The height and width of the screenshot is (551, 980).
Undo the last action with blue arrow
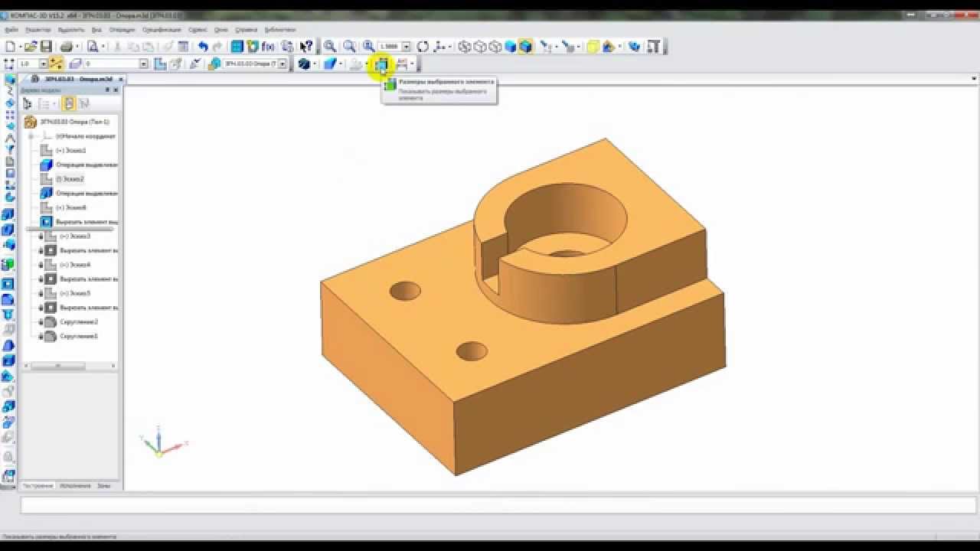(x=203, y=47)
